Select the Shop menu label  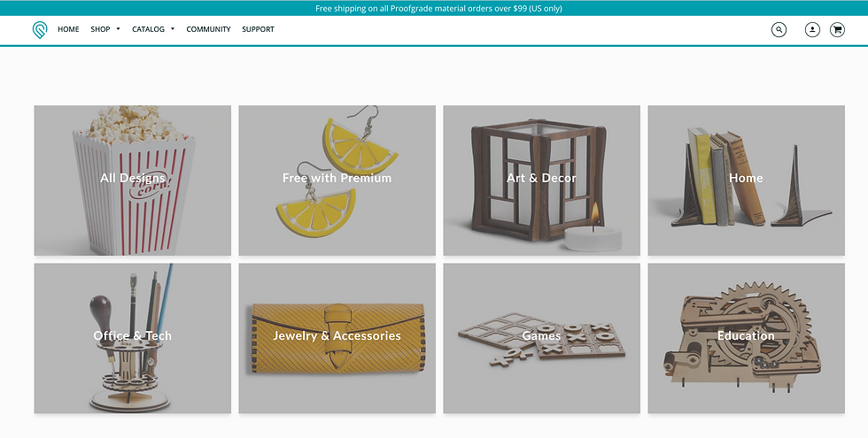tap(100, 29)
